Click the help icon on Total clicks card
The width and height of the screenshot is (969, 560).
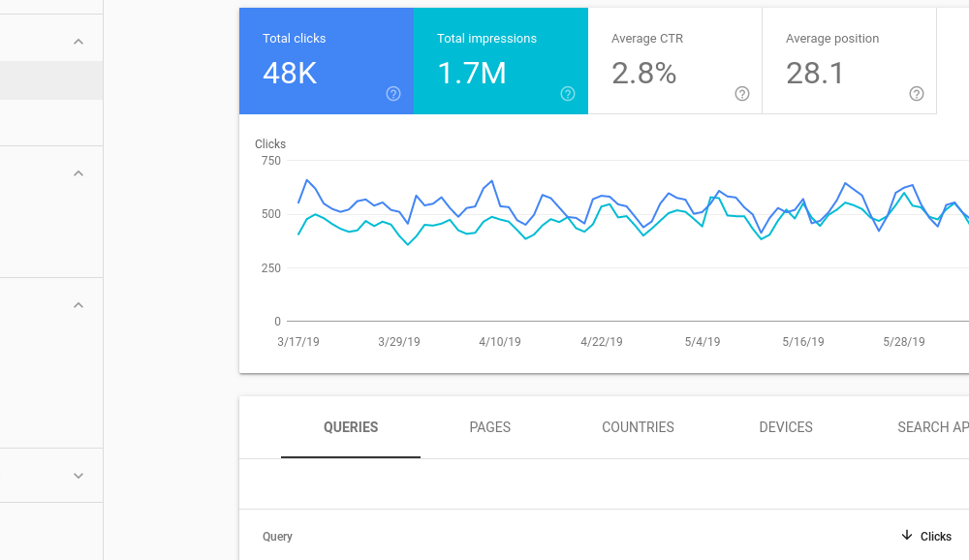click(x=393, y=94)
